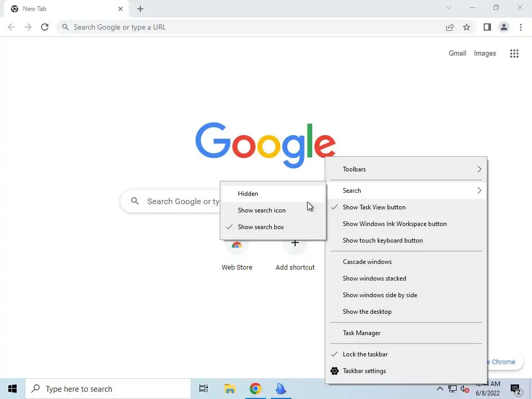Open the Action Center notifications
This screenshot has height=399, width=532.
click(x=516, y=390)
